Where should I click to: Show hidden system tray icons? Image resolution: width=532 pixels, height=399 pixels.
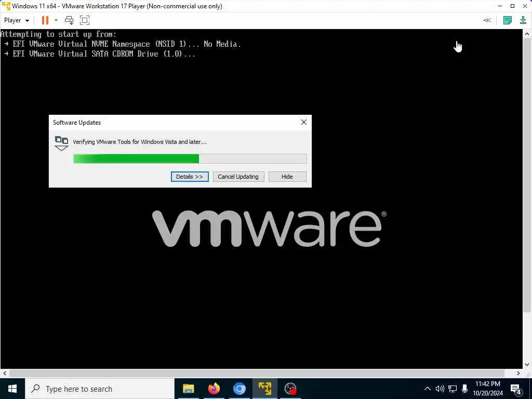tap(428, 389)
